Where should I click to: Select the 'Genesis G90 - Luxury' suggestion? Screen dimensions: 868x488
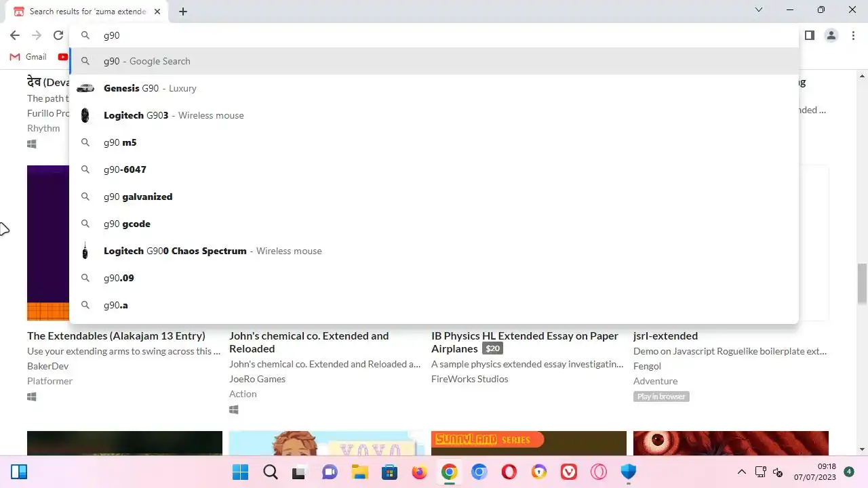click(434, 88)
